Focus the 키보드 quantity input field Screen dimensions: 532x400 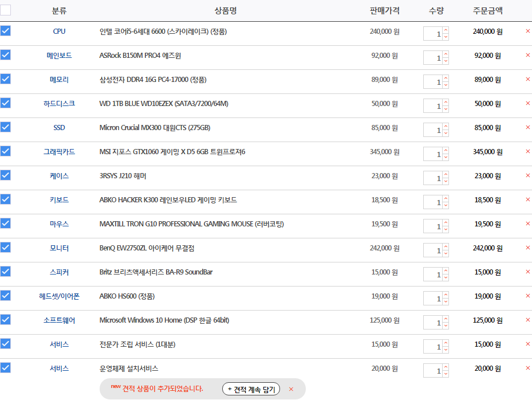click(x=433, y=202)
